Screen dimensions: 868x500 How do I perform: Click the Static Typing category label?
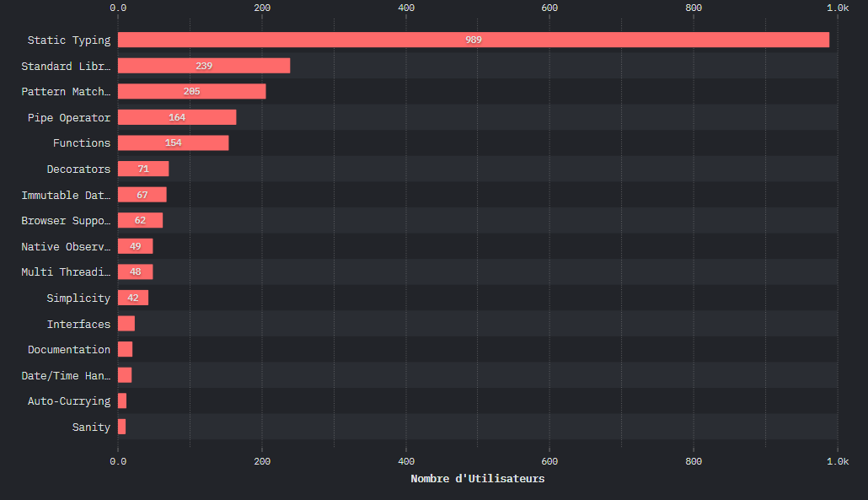point(68,40)
